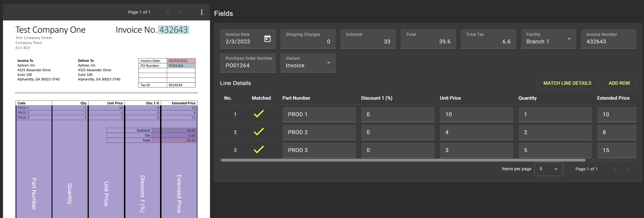The width and height of the screenshot is (644, 218).
Task: Open the Variant dropdown set to Invoice
Action: [x=328, y=63]
